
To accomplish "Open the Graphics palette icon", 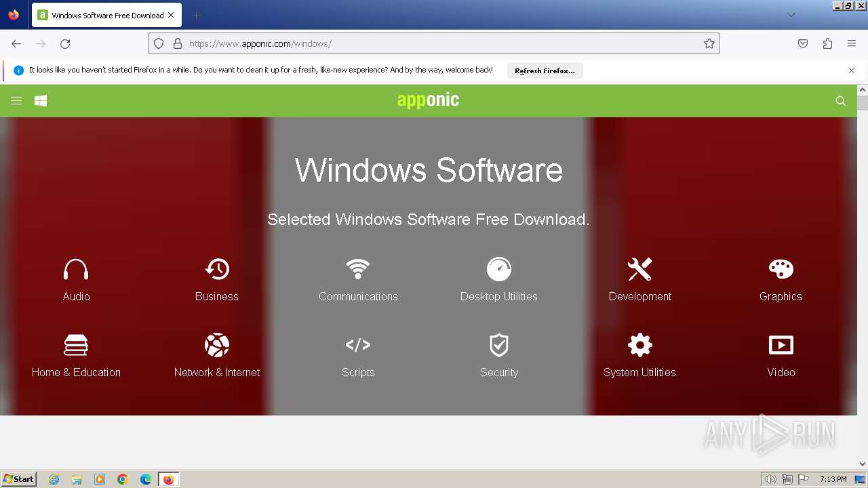I will [781, 269].
